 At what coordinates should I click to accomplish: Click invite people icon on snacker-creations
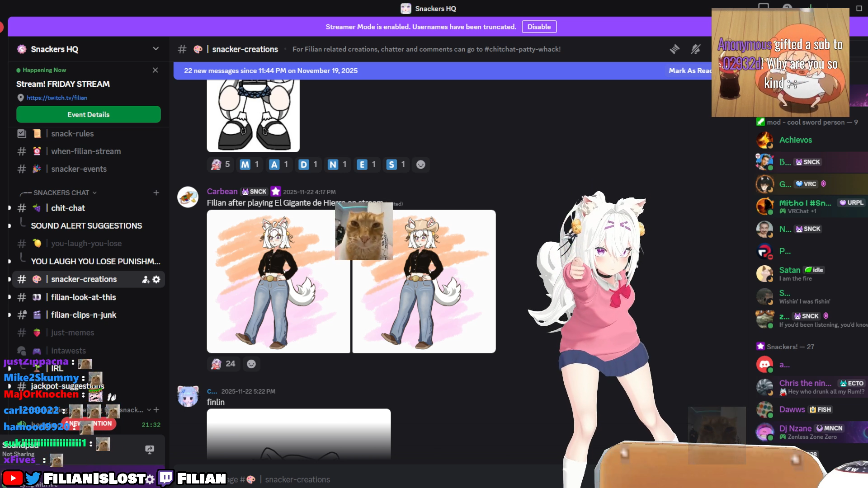click(x=146, y=280)
